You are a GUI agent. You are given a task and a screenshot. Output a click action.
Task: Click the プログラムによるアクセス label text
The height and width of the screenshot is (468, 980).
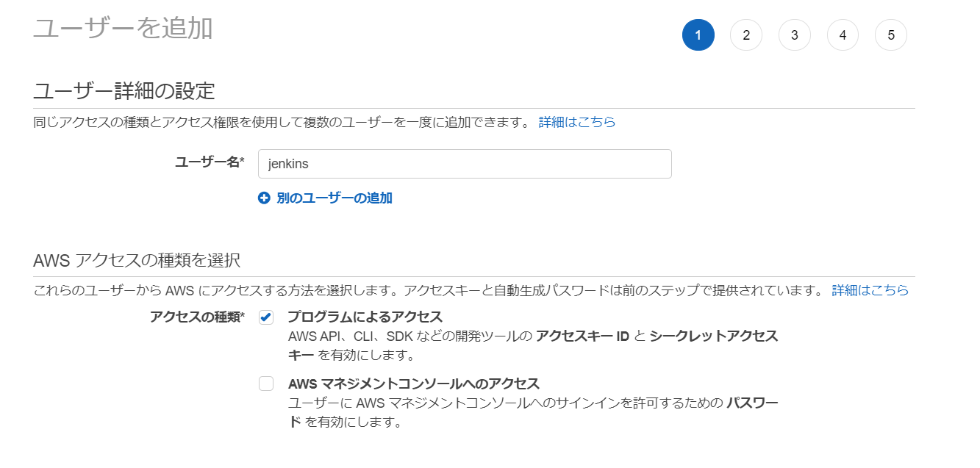click(365, 317)
